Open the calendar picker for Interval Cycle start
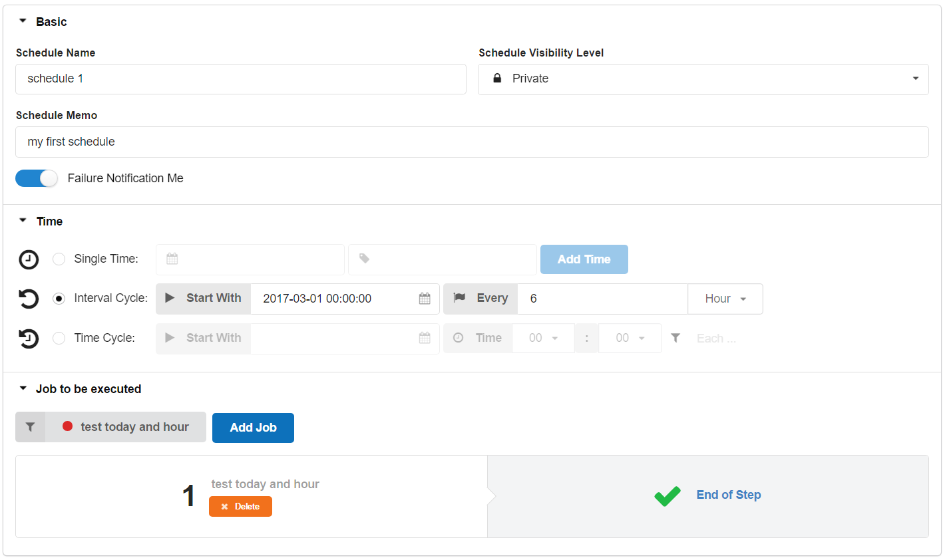This screenshot has height=560, width=951. tap(424, 299)
